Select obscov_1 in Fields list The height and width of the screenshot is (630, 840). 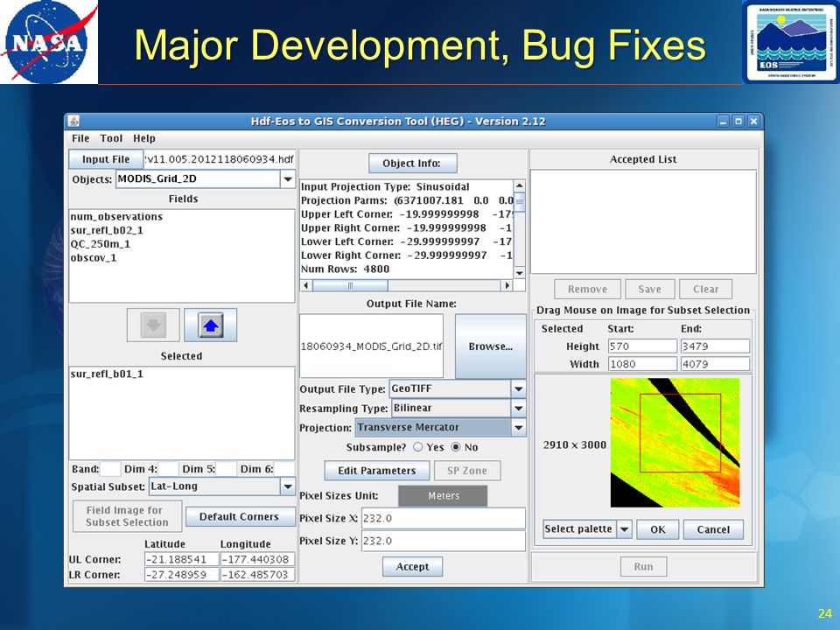coord(94,258)
